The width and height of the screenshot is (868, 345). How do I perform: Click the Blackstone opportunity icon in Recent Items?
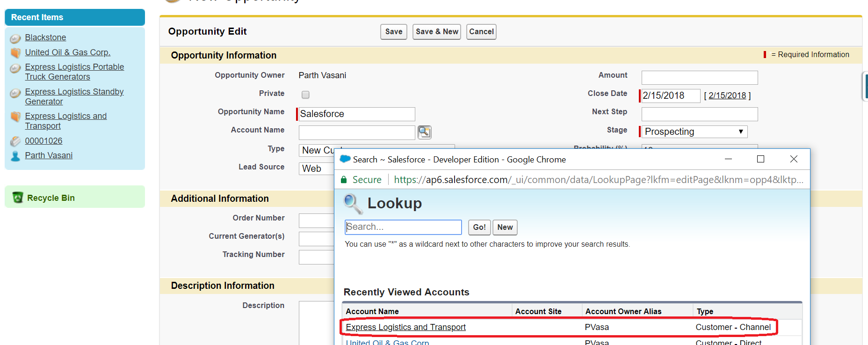pyautogui.click(x=15, y=38)
